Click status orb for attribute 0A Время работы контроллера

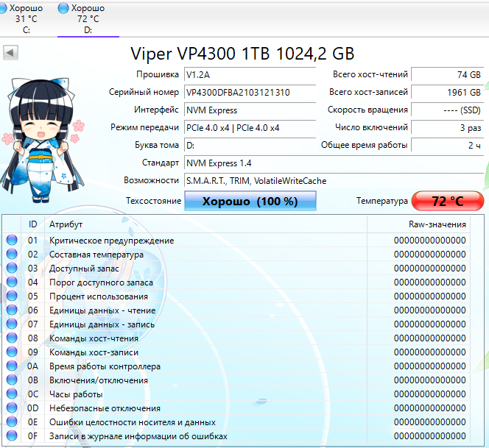pyautogui.click(x=12, y=366)
